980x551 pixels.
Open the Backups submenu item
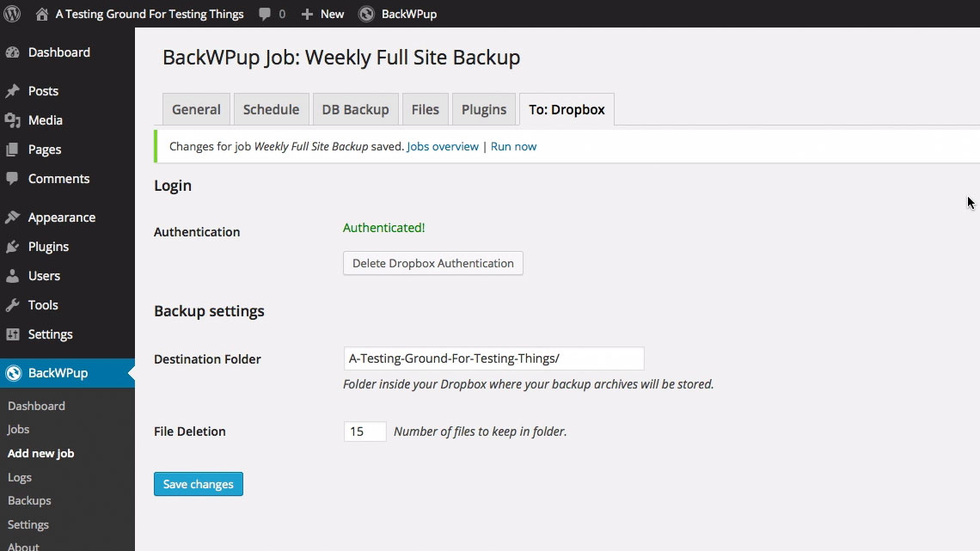(29, 501)
